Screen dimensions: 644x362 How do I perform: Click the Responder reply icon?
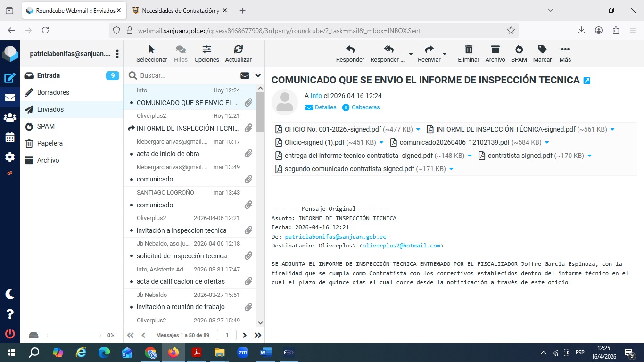tap(350, 49)
